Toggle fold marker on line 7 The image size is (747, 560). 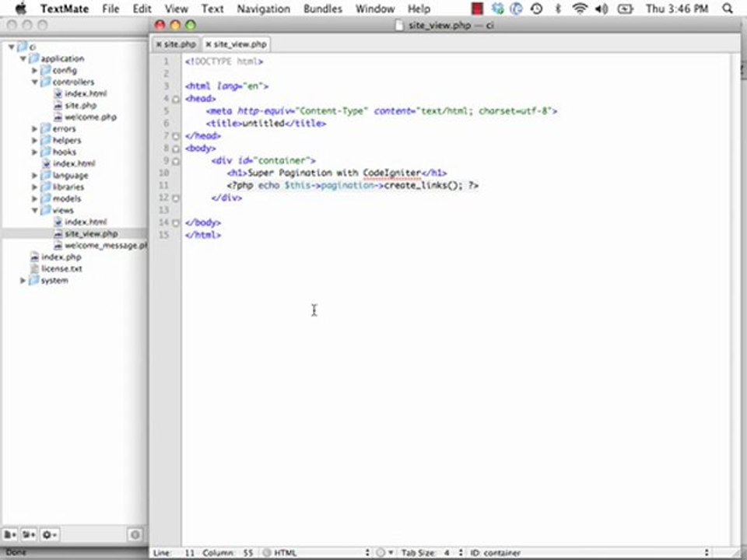pos(176,136)
